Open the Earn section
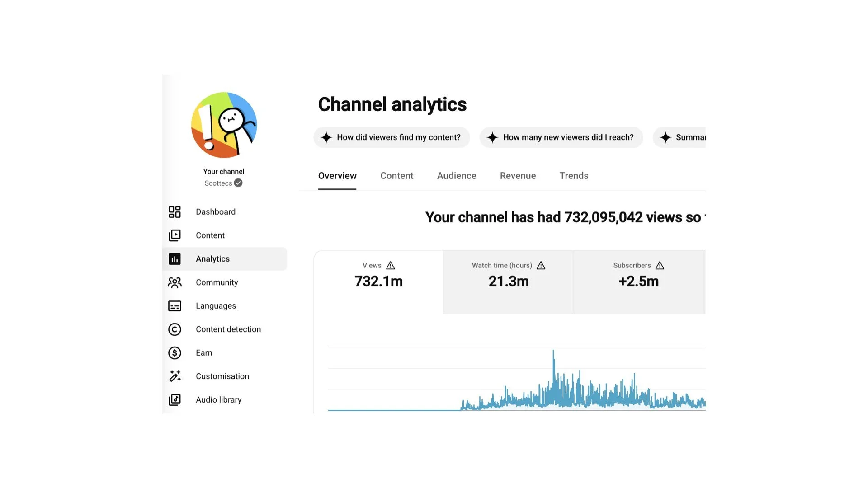868x488 pixels. (x=225, y=353)
